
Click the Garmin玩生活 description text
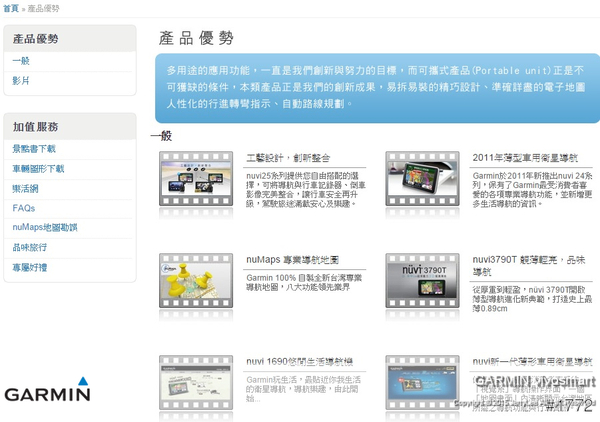pos(303,389)
